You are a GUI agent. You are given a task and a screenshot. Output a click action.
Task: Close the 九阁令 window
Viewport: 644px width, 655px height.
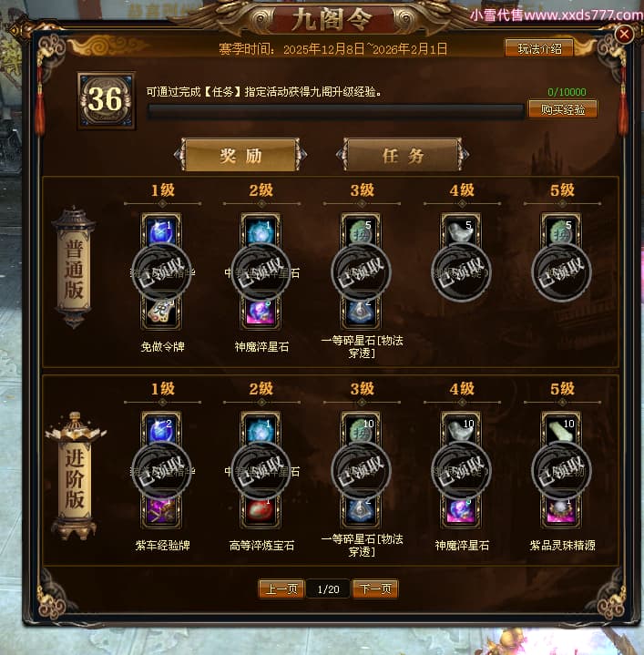tap(624, 35)
